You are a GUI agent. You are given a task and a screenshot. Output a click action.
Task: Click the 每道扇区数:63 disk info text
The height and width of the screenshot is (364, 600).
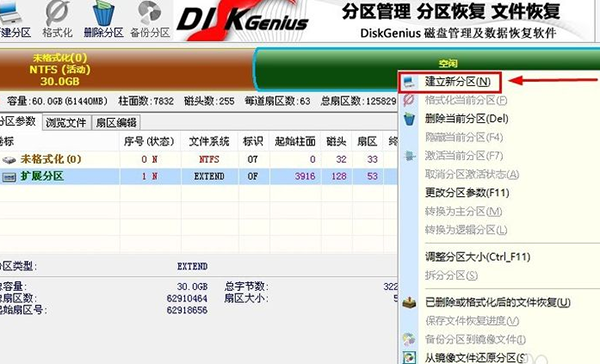(277, 101)
